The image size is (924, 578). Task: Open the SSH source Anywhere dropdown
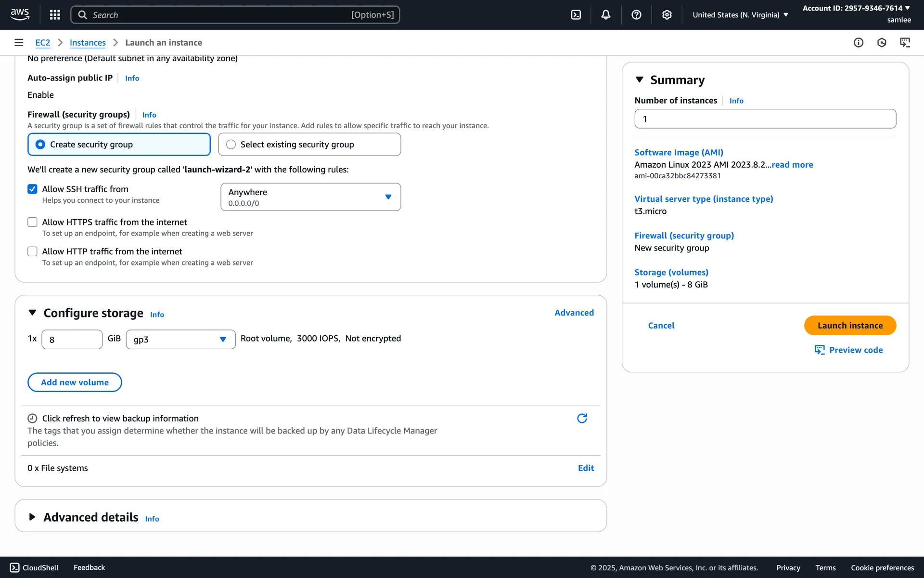(310, 197)
